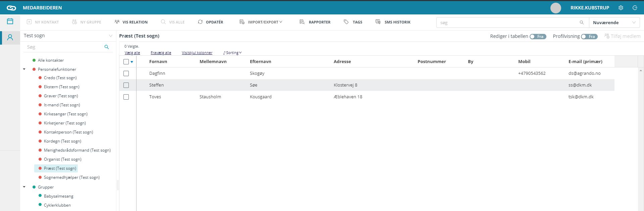The image size is (644, 211).
Task: Toggle the Profilvisning switch
Action: (589, 37)
